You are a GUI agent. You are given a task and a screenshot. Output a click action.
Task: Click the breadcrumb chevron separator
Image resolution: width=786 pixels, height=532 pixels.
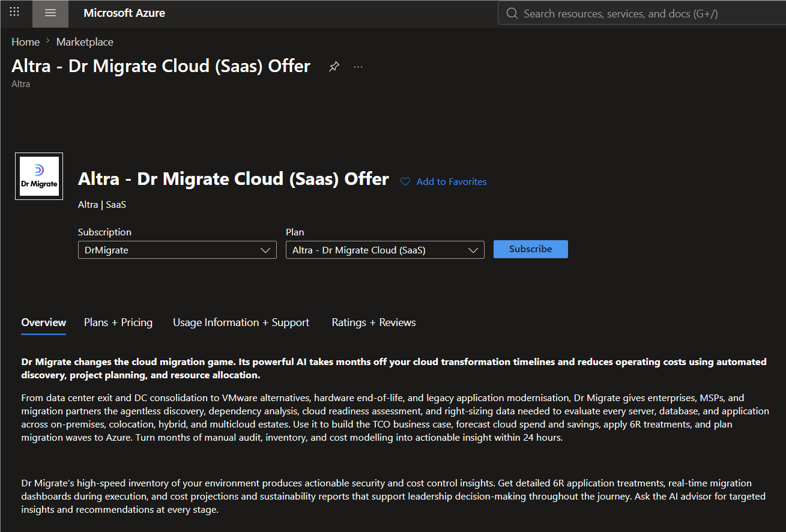tap(48, 41)
